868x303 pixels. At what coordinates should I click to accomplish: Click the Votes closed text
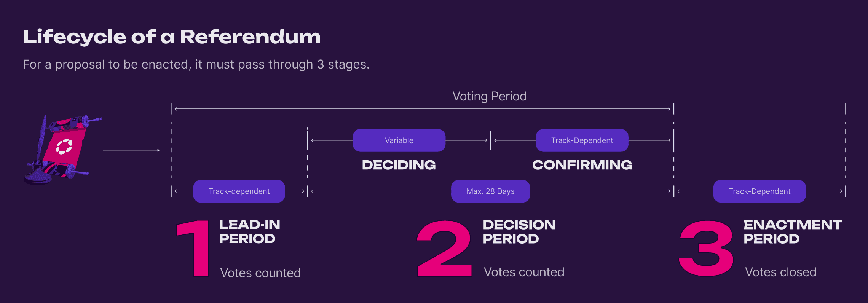pyautogui.click(x=780, y=272)
